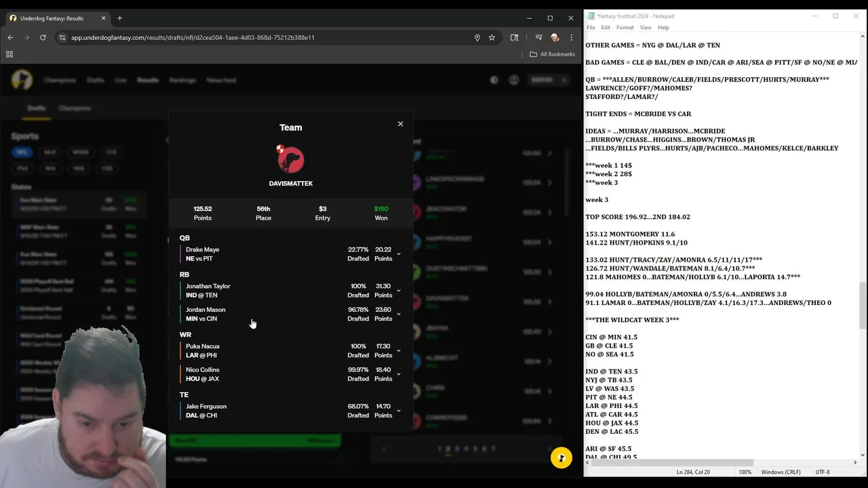Close the Underdog Fantasy: Results tab
Screen dimensions: 868x488
coord(103,18)
